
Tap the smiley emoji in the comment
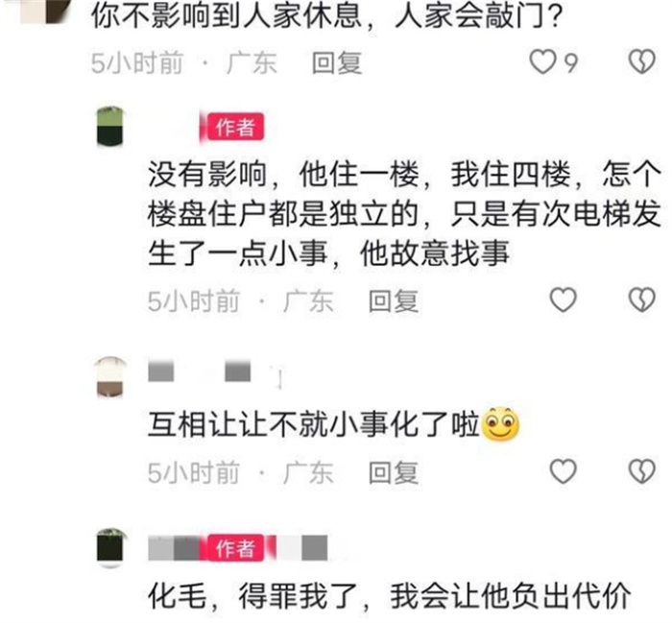coord(500,423)
